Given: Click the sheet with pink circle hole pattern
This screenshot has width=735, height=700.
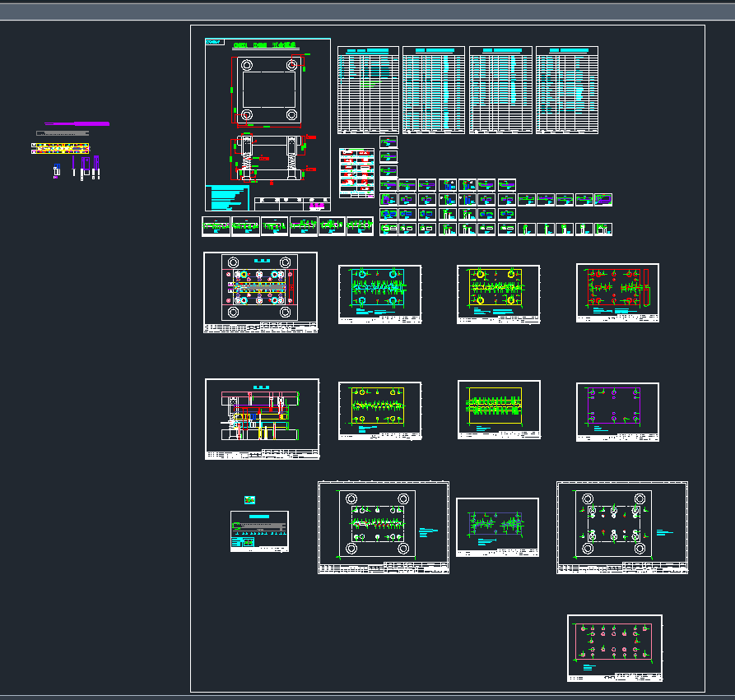Looking at the screenshot, I should (614, 647).
